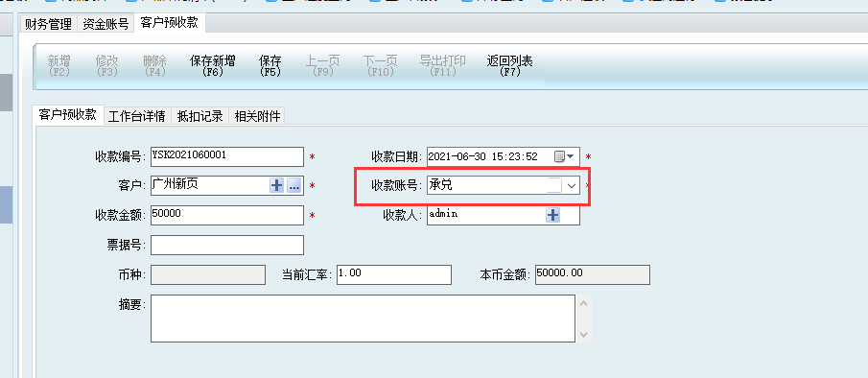Open customer lookup ellipsis button
The width and height of the screenshot is (868, 378).
tap(293, 186)
